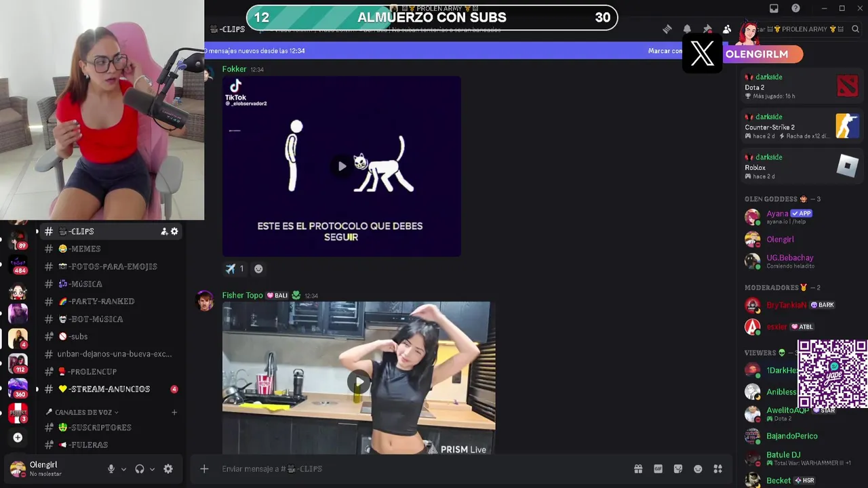Open server with 484 notification badge
The image size is (868, 488).
click(18, 264)
